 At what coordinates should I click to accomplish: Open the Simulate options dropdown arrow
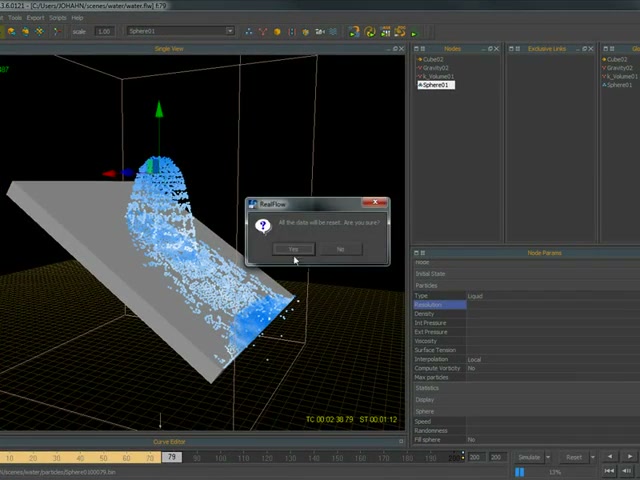tap(548, 457)
